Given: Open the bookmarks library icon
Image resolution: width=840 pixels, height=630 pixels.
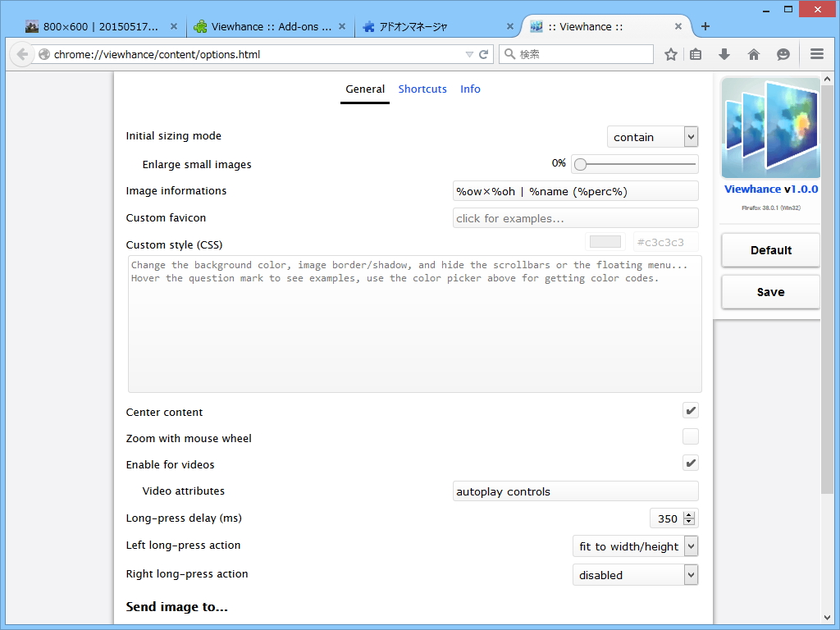Looking at the screenshot, I should 697,53.
